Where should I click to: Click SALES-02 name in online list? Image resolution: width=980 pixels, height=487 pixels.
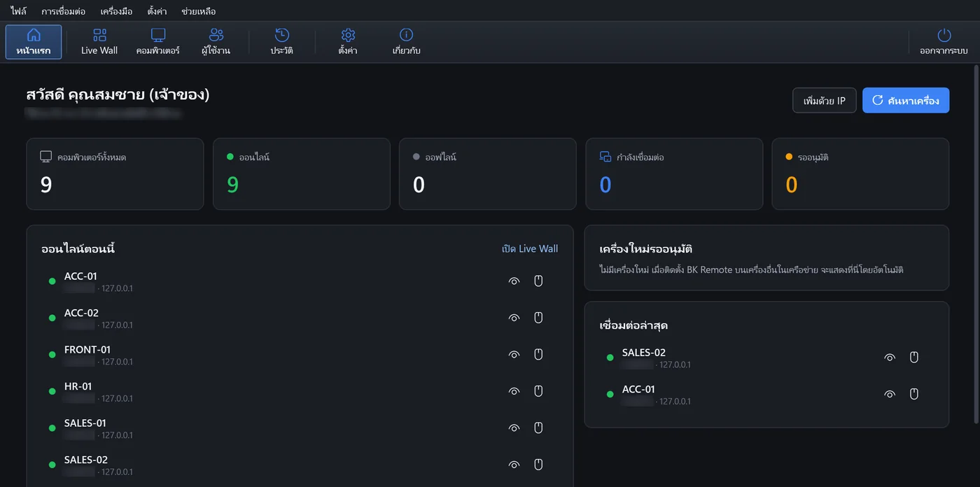pyautogui.click(x=86, y=460)
